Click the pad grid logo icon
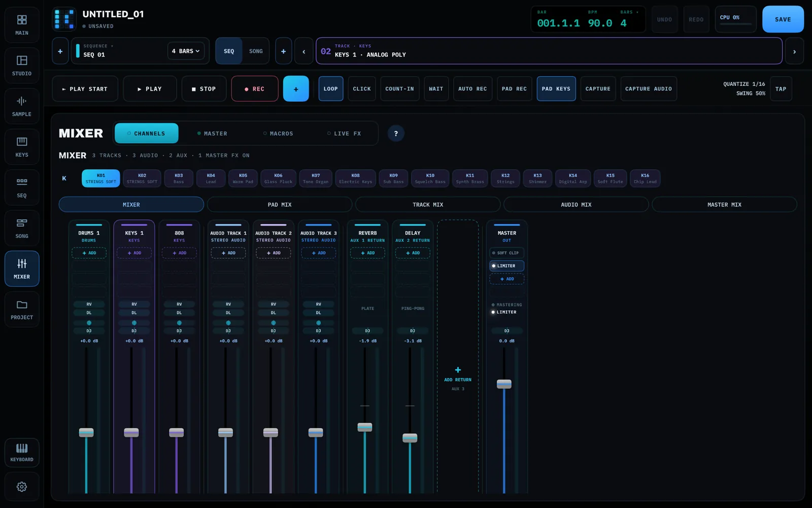812x508 pixels. (x=64, y=19)
